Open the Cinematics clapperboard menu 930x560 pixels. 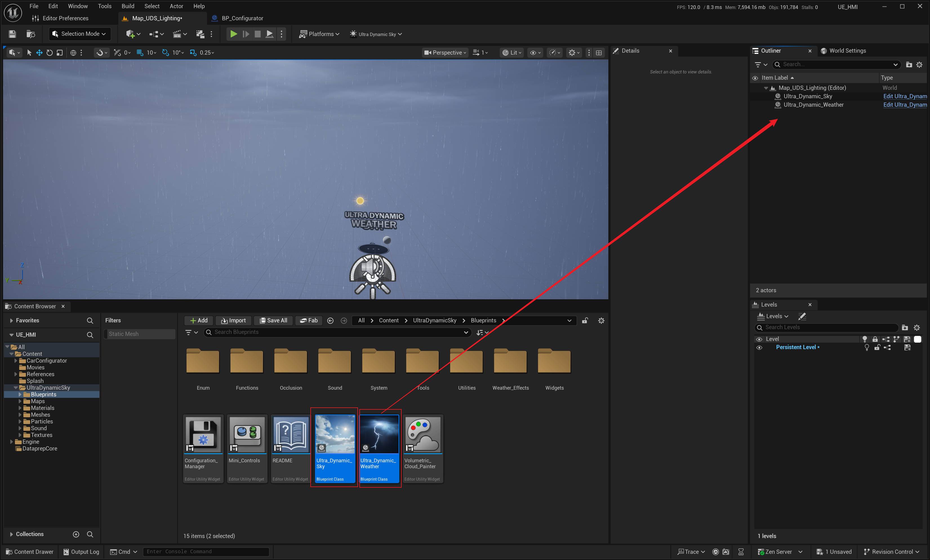point(180,34)
